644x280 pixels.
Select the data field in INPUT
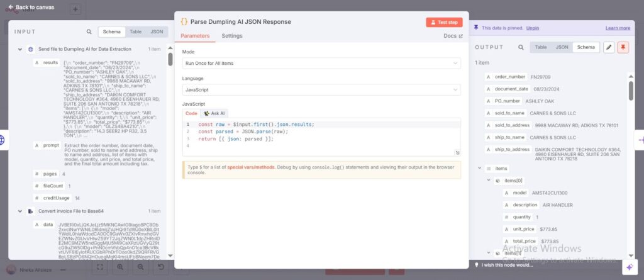click(x=45, y=225)
